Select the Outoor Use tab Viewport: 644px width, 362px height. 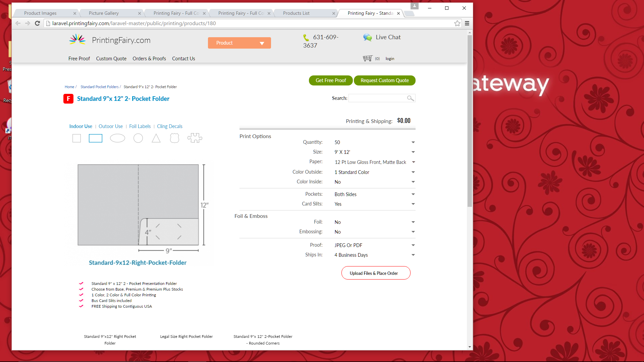pos(111,126)
